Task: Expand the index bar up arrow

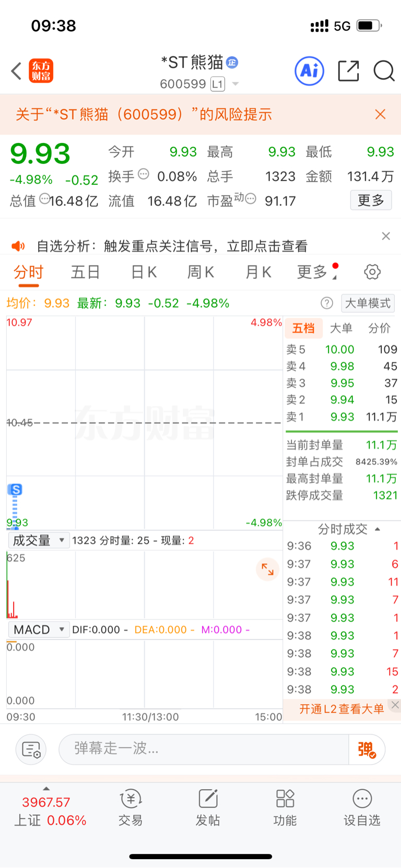Action: coord(46,789)
